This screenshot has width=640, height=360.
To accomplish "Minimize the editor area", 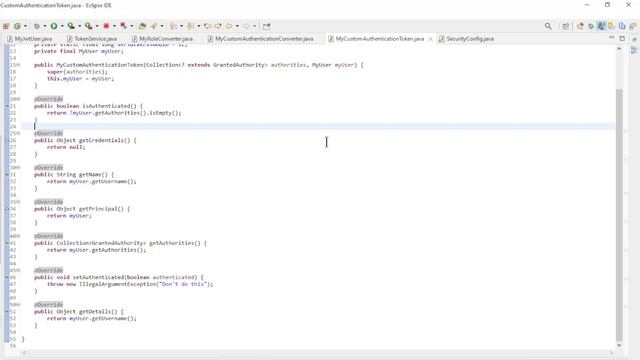I will (611, 38).
